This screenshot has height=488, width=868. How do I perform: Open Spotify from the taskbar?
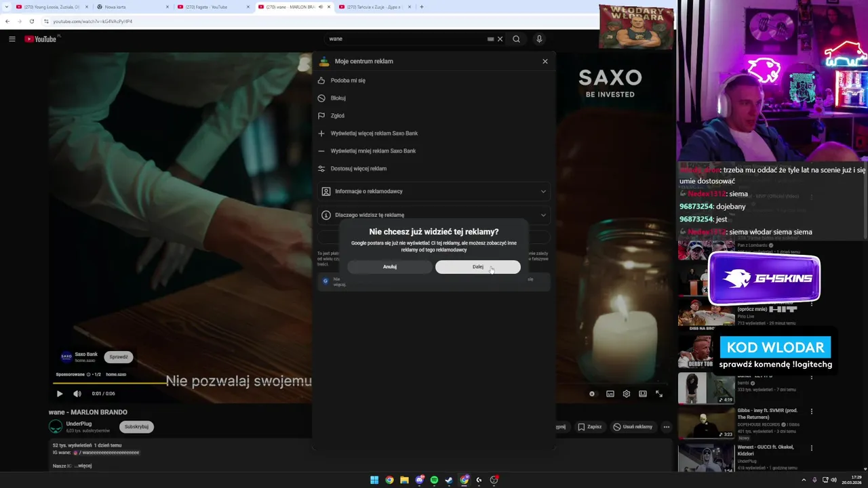pos(434,480)
